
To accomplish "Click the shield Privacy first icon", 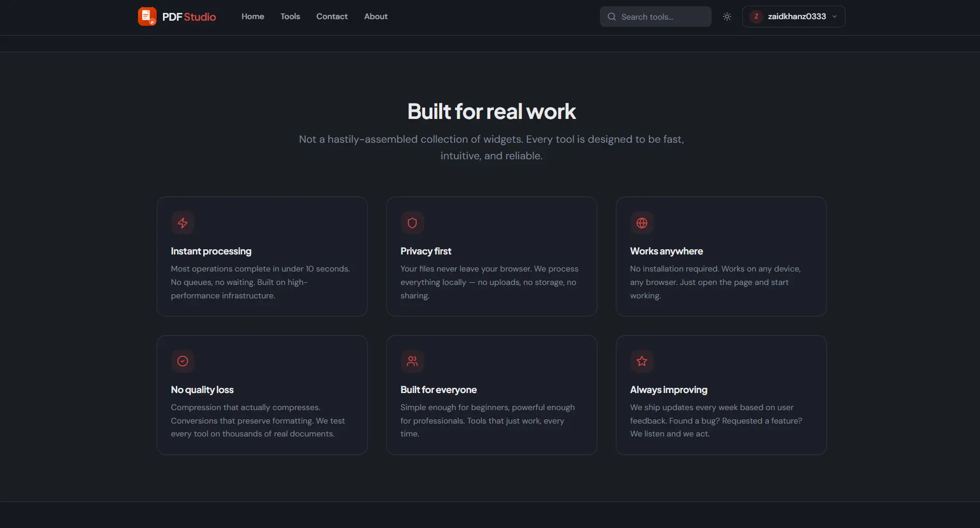I will (412, 223).
